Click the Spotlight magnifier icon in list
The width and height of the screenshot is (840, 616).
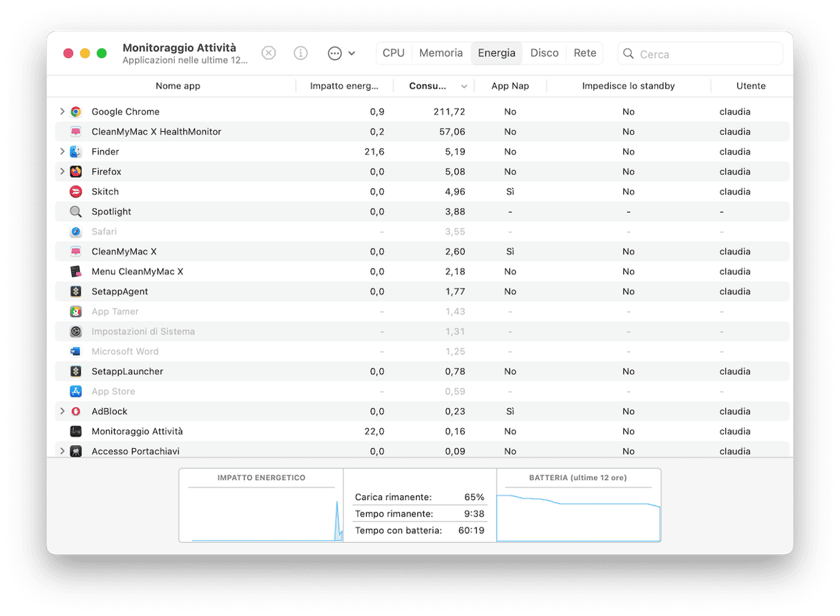click(x=76, y=212)
